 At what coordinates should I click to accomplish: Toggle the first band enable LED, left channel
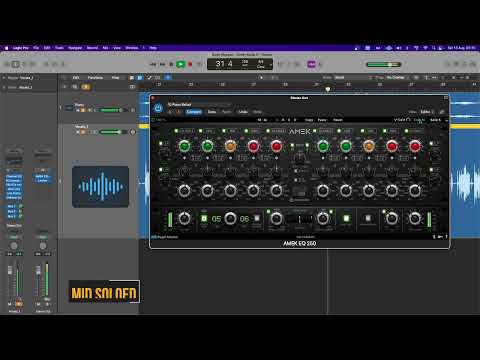point(176,131)
